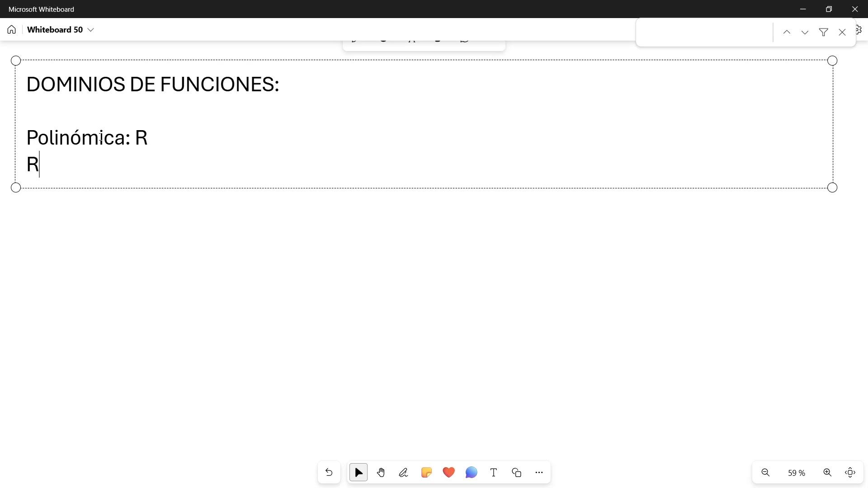Go to Home screen
Image resolution: width=868 pixels, height=488 pixels.
coord(12,30)
